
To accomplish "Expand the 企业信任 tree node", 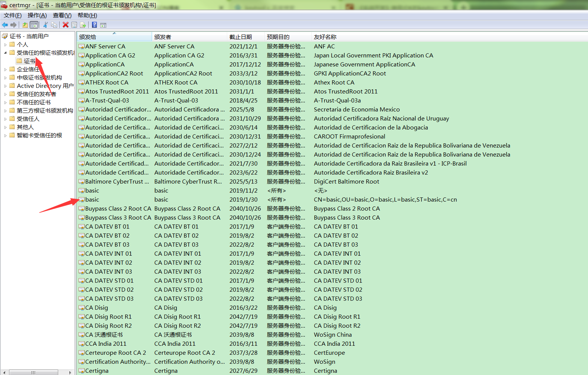I will [x=5, y=69].
